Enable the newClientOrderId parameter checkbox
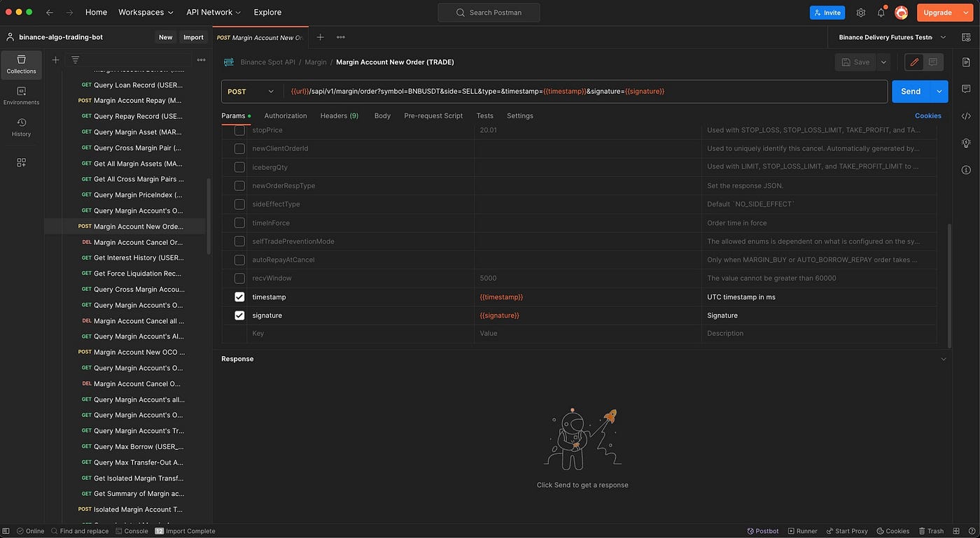Image resolution: width=980 pixels, height=538 pixels. pos(239,148)
